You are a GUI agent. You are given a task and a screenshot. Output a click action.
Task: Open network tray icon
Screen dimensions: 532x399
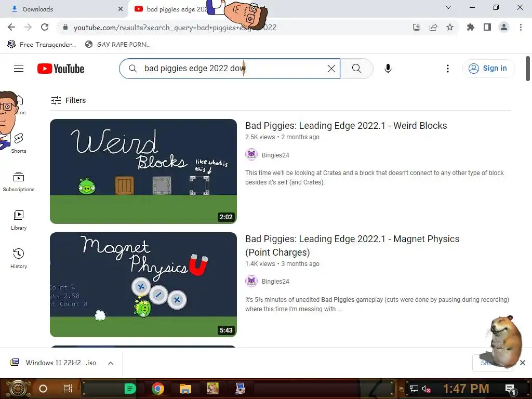click(414, 389)
